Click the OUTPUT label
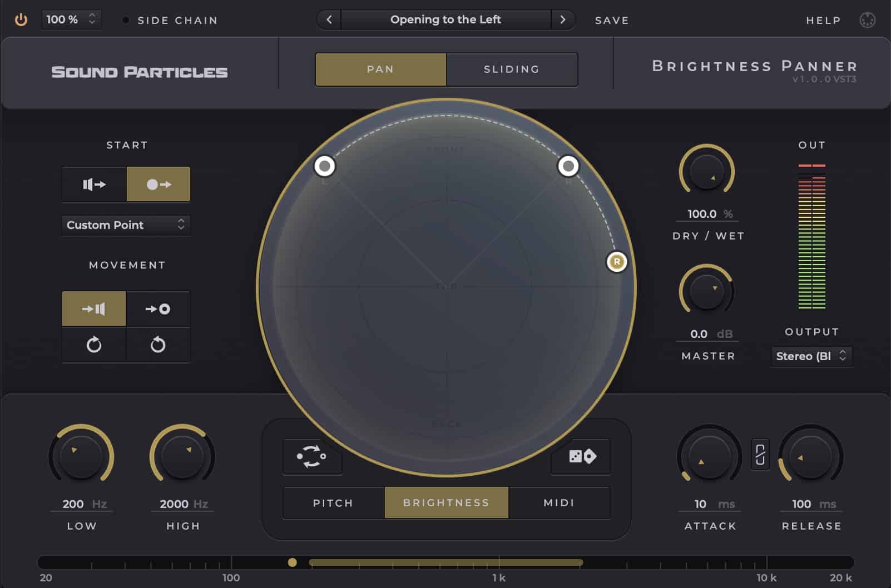The width and height of the screenshot is (891, 588). point(811,332)
